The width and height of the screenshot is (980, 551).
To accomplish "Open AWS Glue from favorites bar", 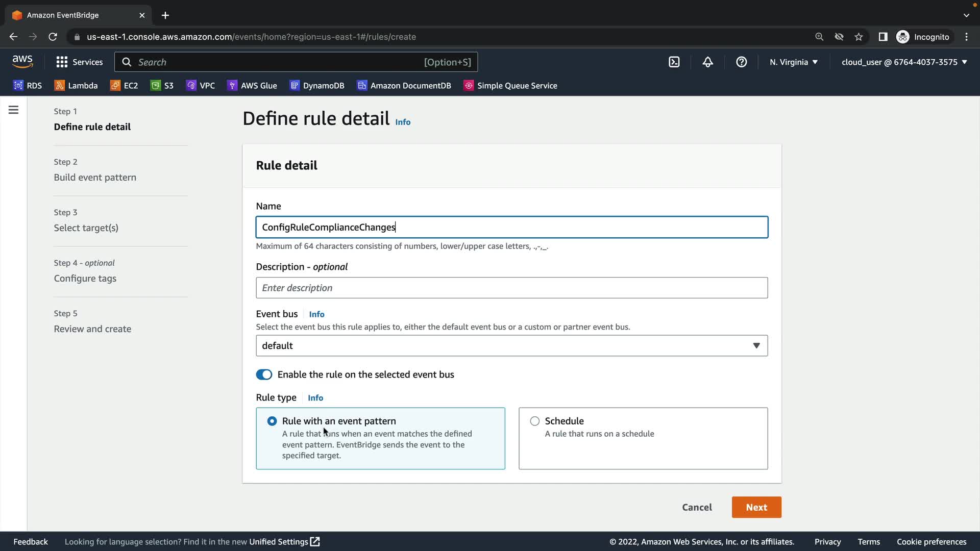I will [x=252, y=86].
